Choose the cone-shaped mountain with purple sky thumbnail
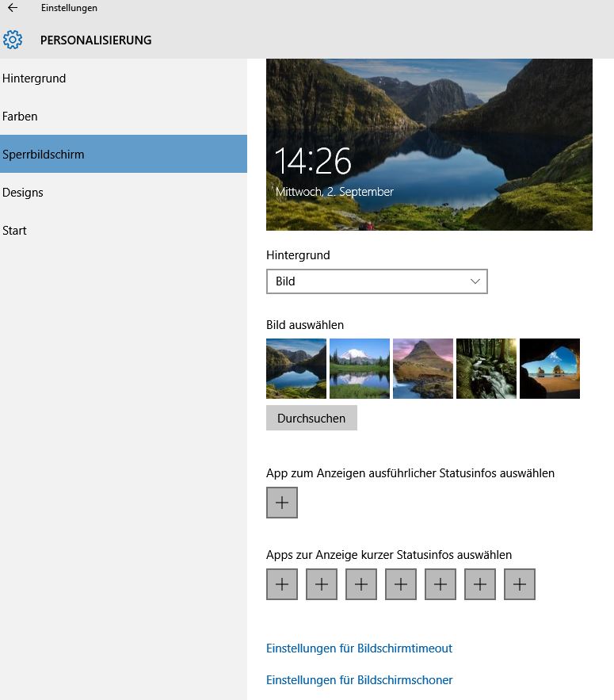Screen dimensions: 614x700 [x=423, y=369]
